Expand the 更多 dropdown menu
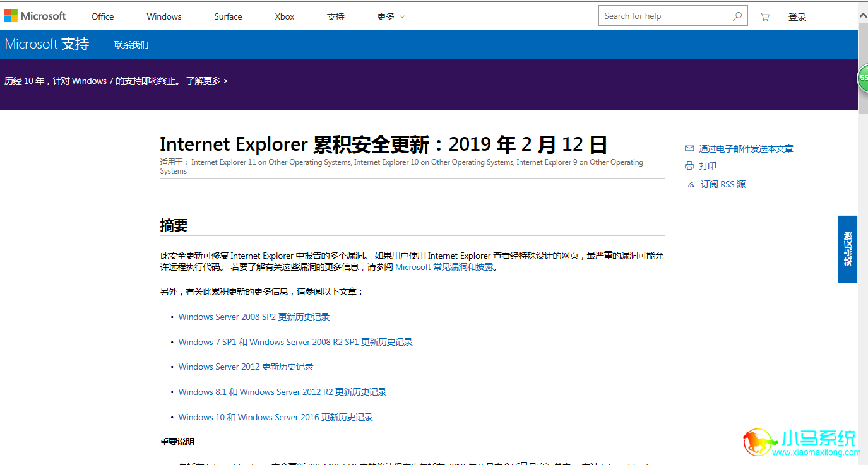The image size is (868, 465). tap(391, 16)
